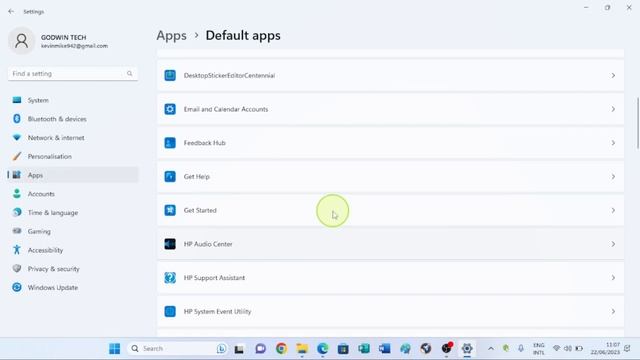Click the Windows Start button
The width and height of the screenshot is (640, 360).
pyautogui.click(x=115, y=349)
